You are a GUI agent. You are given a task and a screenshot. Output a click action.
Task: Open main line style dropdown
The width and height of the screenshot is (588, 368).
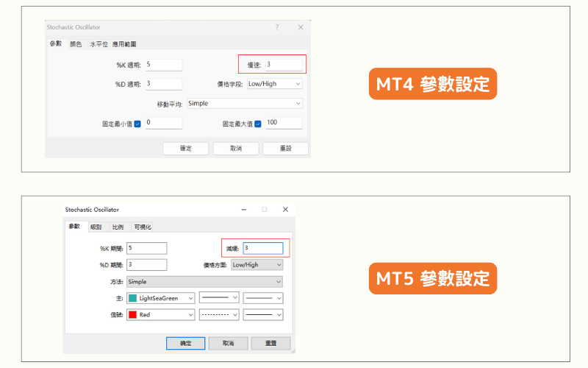(219, 298)
